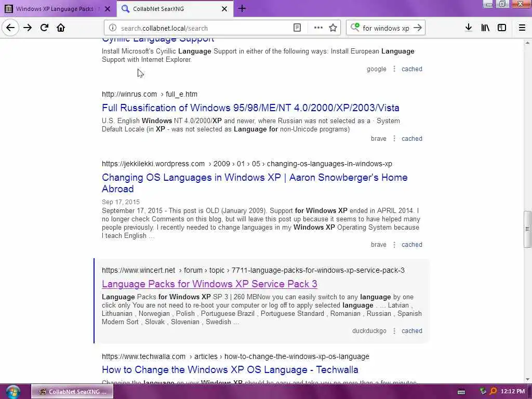Open Full Russification of Windows result
The width and height of the screenshot is (532, 399).
(x=250, y=108)
